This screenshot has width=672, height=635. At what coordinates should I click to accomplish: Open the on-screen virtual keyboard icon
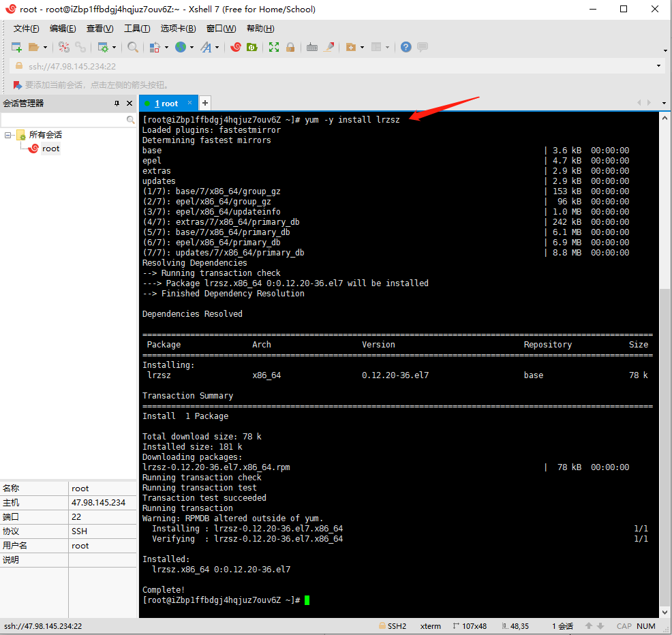[x=311, y=47]
